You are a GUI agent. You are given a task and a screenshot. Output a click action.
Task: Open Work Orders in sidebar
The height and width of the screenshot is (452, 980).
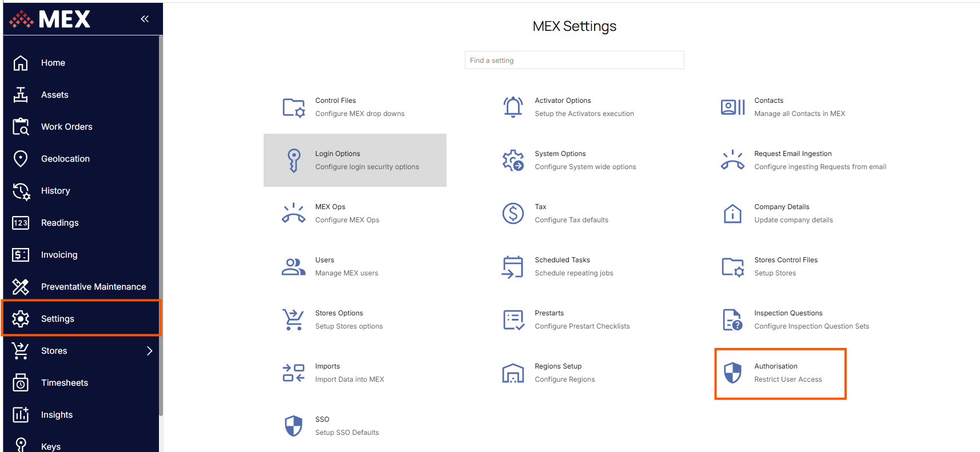pos(66,127)
